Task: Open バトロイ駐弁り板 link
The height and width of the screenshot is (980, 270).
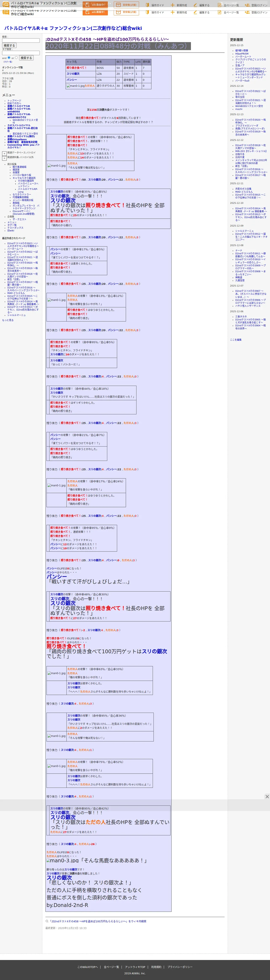Action: (22, 175)
